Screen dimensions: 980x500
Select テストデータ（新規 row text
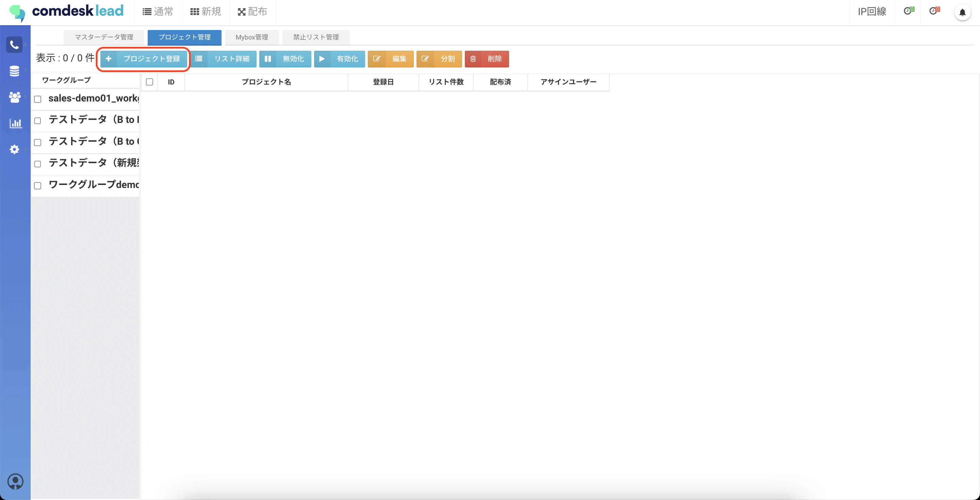point(94,163)
